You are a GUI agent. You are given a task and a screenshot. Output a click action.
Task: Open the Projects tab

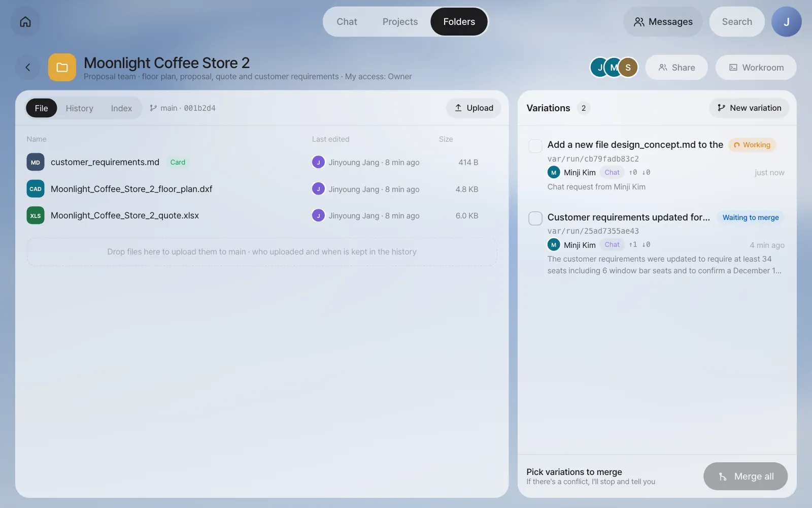(400, 22)
